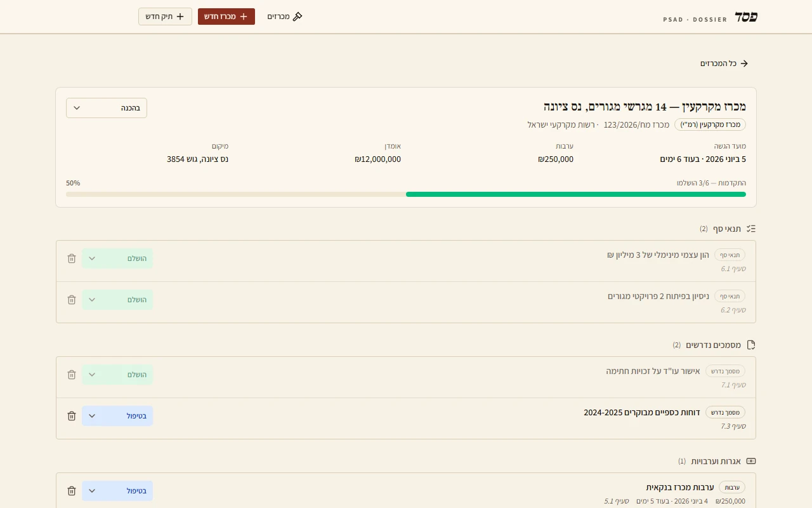
Task: Click trash icon for ערבות מכרז בנקאית
Action: [x=72, y=491]
